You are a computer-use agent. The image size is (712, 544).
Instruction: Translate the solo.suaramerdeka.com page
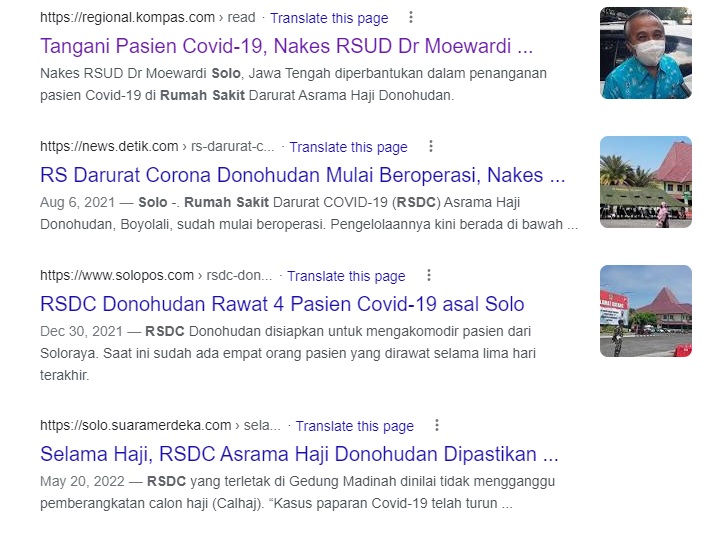click(355, 425)
